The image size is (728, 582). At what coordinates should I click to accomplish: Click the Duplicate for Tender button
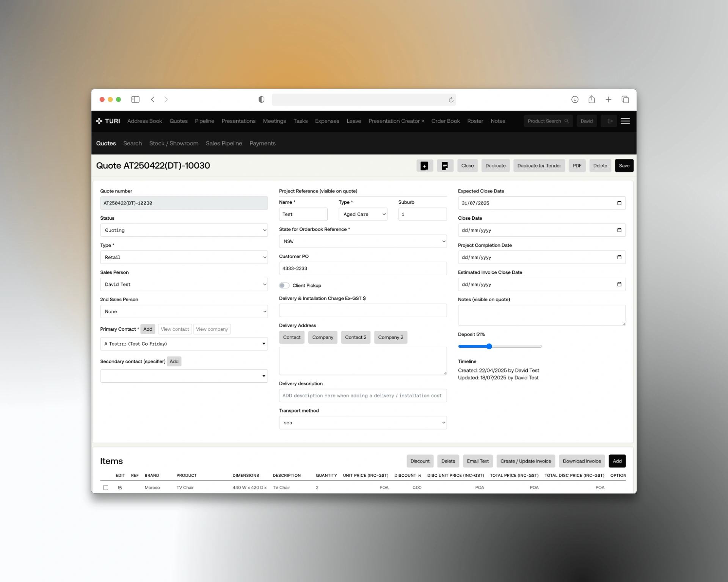click(x=539, y=166)
